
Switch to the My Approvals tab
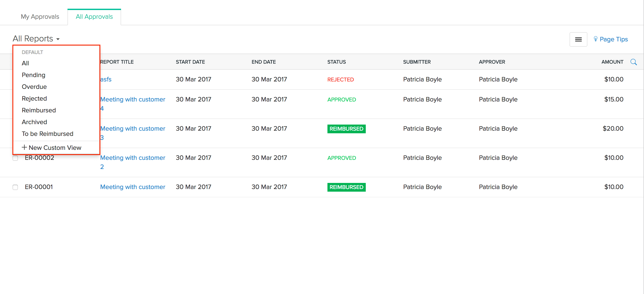click(x=40, y=17)
